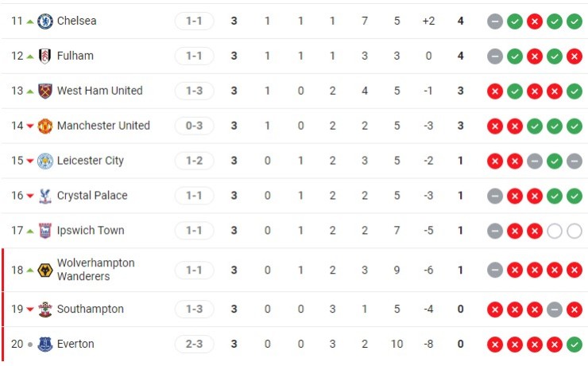Click Everton's green win form indicator
Image resolution: width=588 pixels, height=366 pixels.
574,344
